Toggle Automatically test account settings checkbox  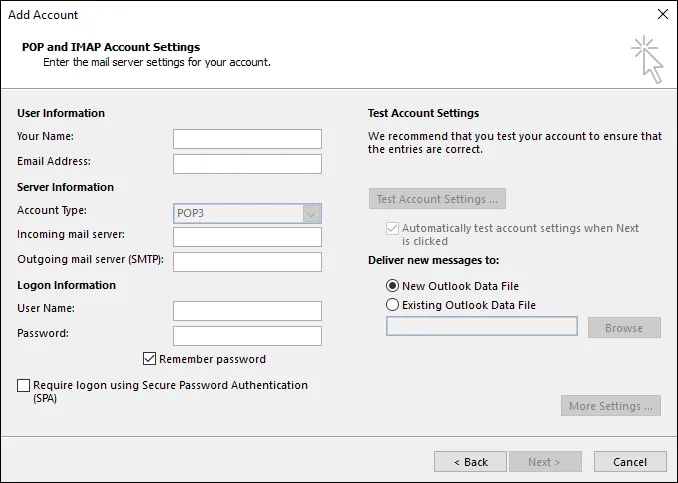coord(392,228)
